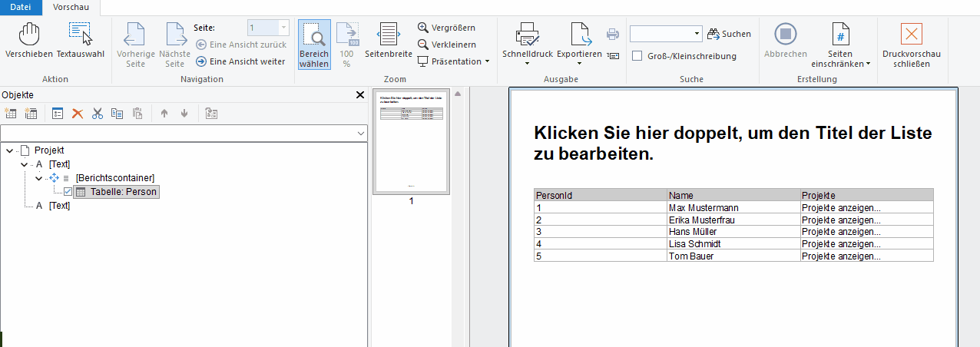Enable Groß-/Kleinschreibung checkbox
This screenshot has width=980, height=347.
pos(637,56)
